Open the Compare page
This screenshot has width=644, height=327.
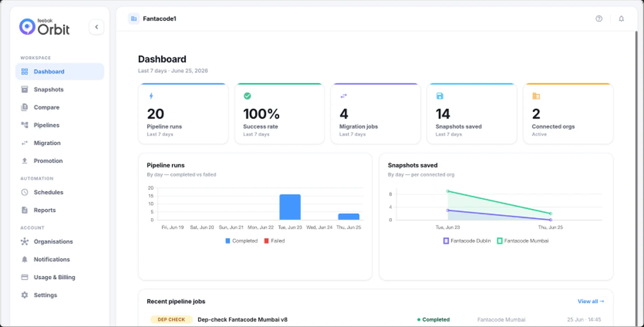pos(60,108)
